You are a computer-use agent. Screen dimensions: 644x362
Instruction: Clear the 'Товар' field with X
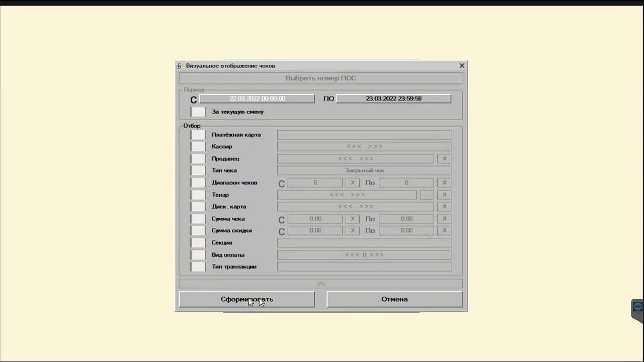pos(444,195)
